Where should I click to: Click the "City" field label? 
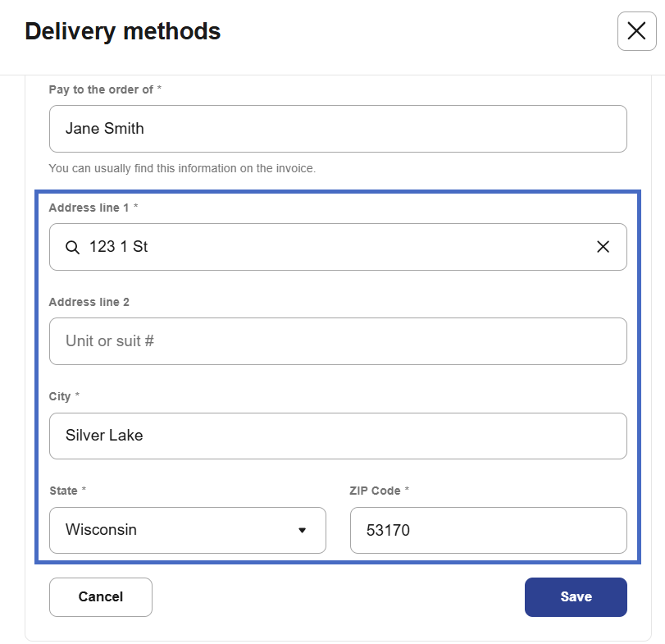click(60, 396)
